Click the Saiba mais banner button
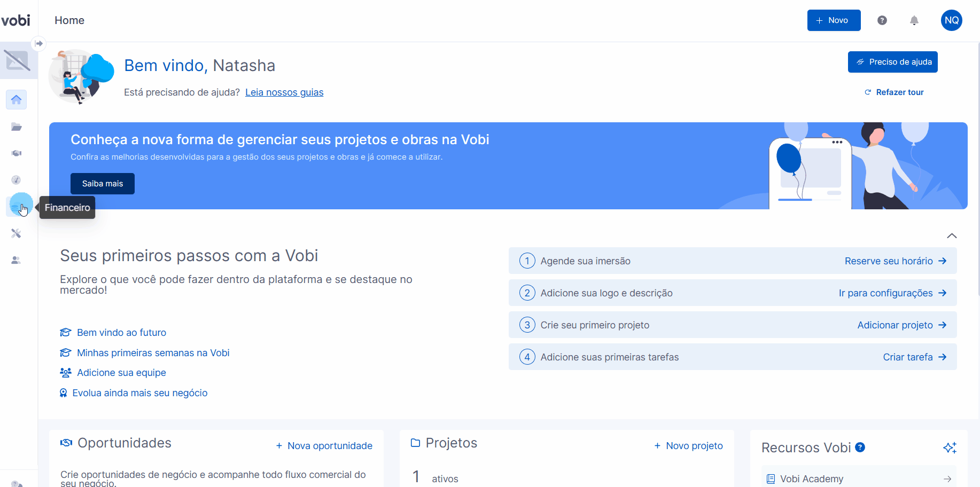 click(103, 184)
